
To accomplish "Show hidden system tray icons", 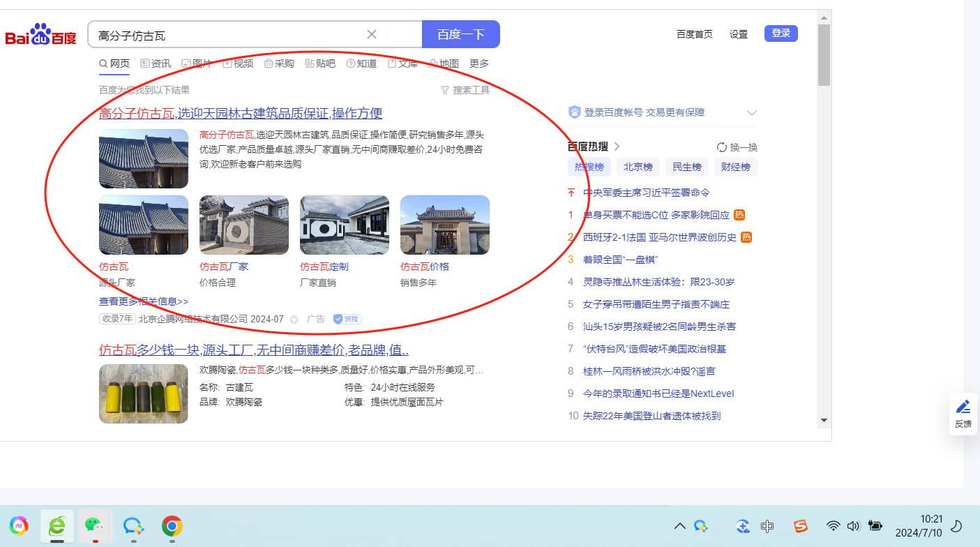I will coord(679,526).
